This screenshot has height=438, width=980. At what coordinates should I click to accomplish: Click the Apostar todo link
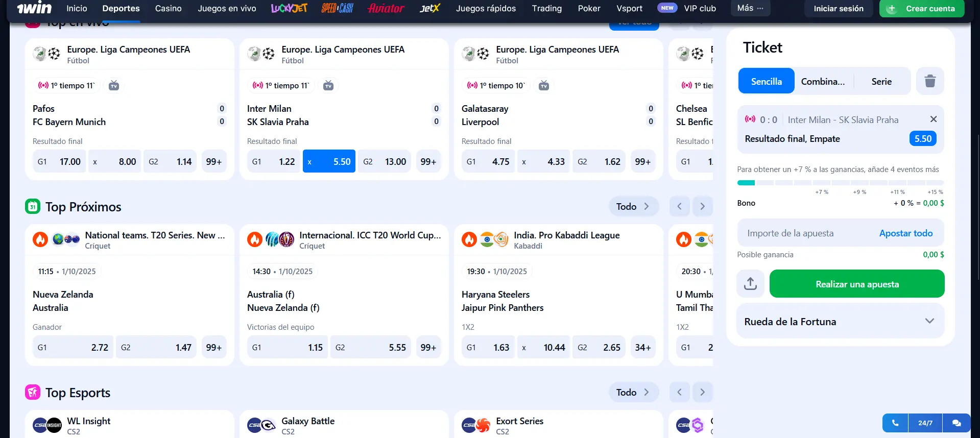tap(905, 233)
